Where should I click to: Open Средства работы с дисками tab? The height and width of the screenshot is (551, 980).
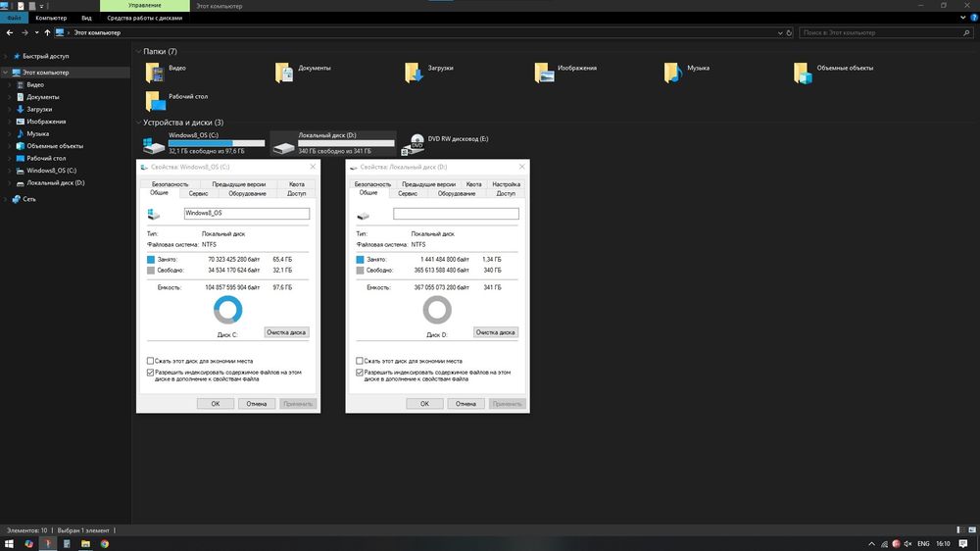[144, 18]
